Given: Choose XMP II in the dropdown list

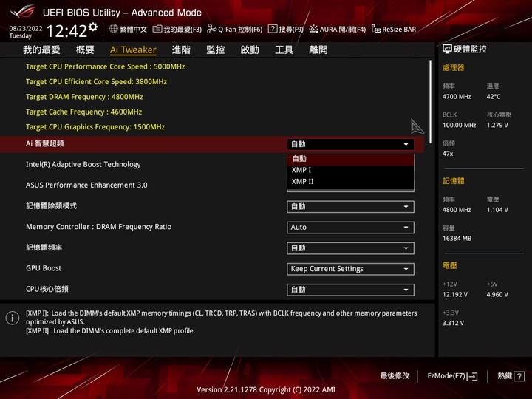Looking at the screenshot, I should click(350, 182).
